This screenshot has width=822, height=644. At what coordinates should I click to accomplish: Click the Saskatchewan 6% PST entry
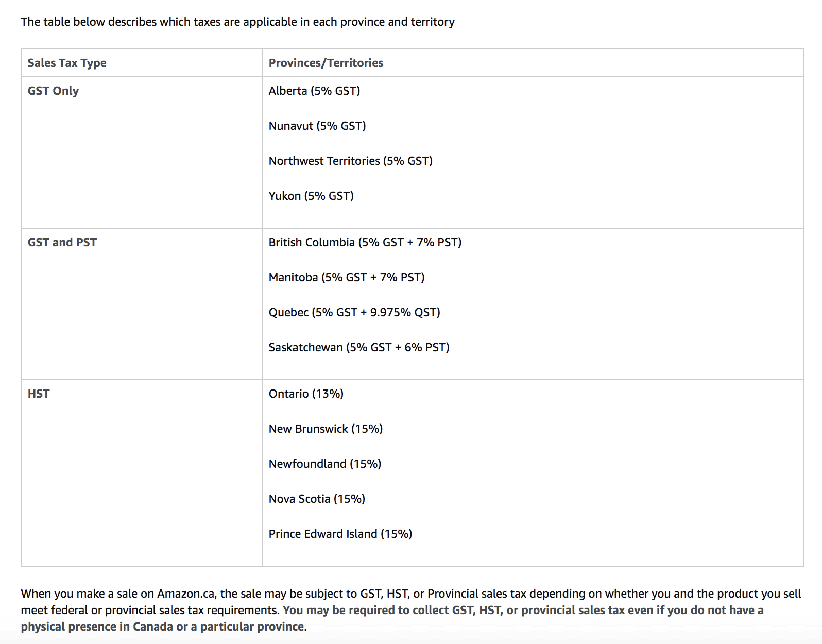[359, 347]
